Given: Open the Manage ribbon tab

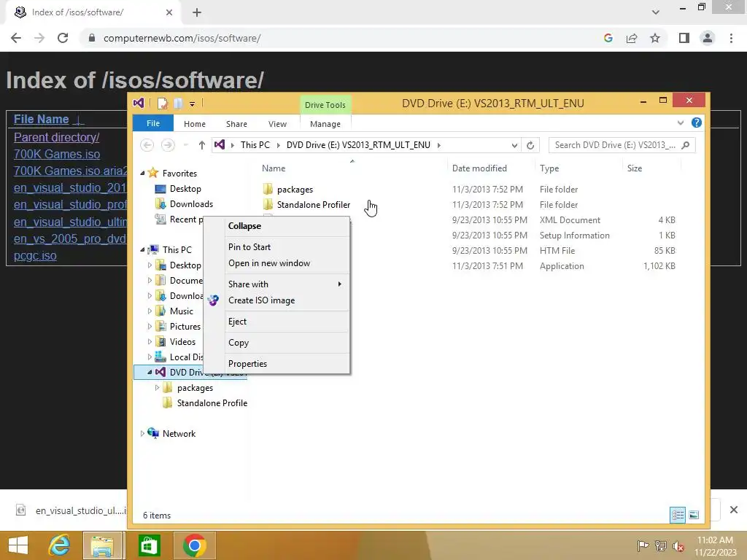Looking at the screenshot, I should pos(325,124).
